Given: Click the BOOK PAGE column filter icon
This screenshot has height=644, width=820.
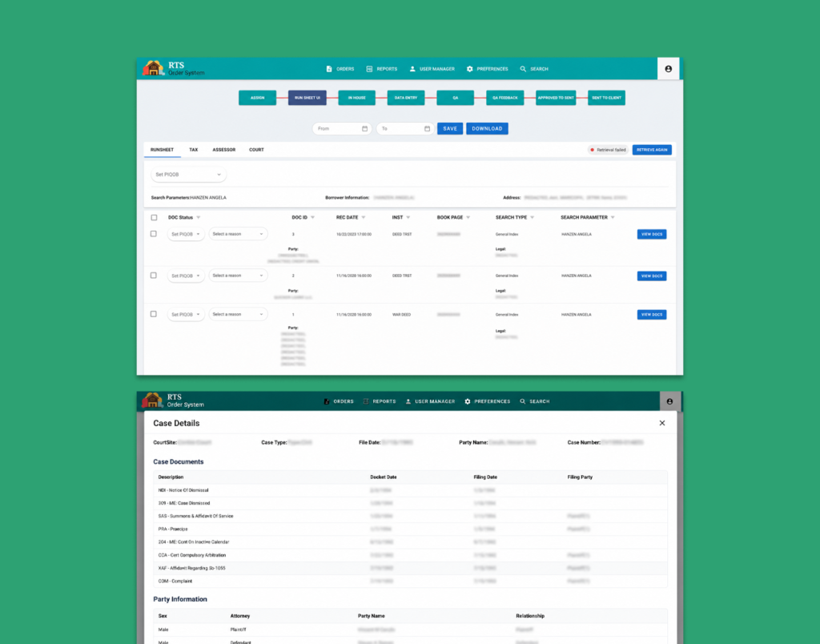Looking at the screenshot, I should click(468, 218).
